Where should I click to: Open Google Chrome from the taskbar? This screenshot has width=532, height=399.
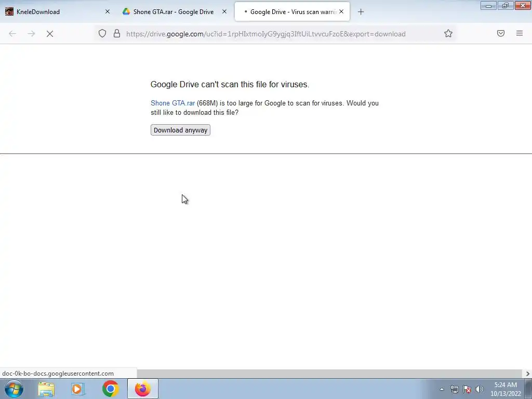[110, 389]
